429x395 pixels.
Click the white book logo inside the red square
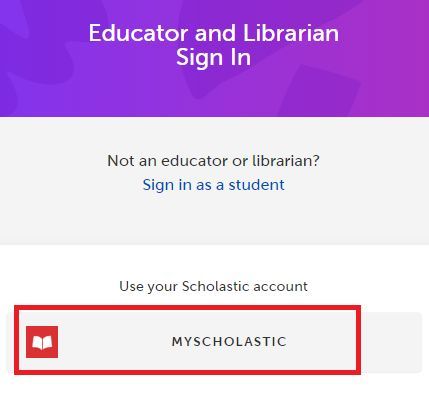(42, 342)
